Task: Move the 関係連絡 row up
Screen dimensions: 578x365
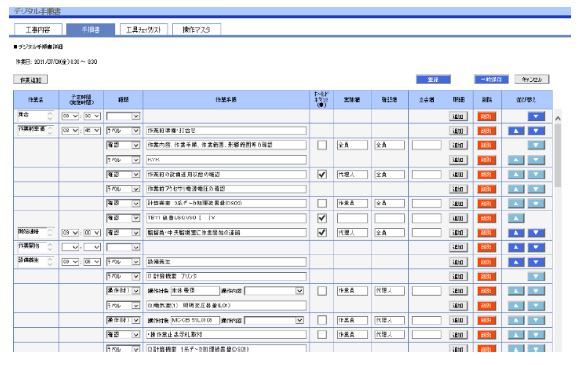Action: pyautogui.click(x=516, y=233)
